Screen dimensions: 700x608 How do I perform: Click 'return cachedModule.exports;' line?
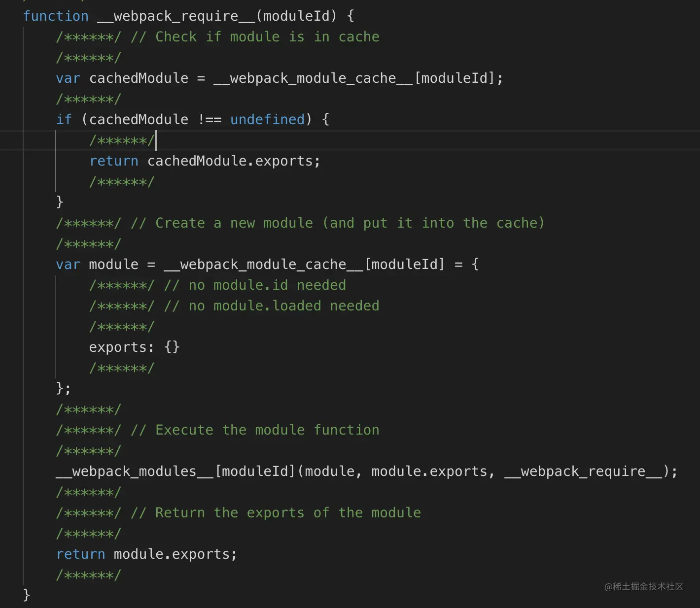point(205,161)
